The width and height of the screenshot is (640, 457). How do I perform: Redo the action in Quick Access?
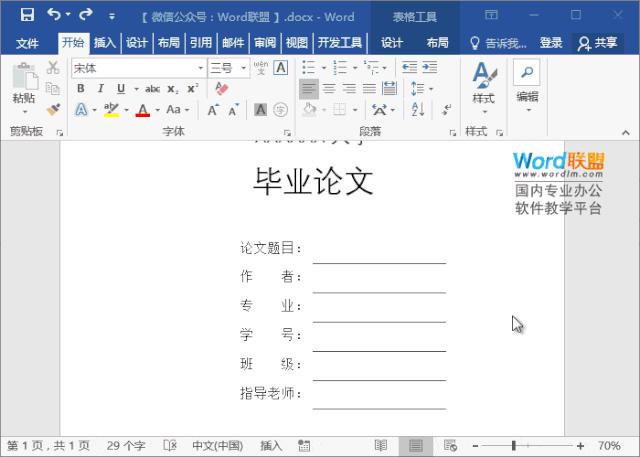pyautogui.click(x=86, y=15)
